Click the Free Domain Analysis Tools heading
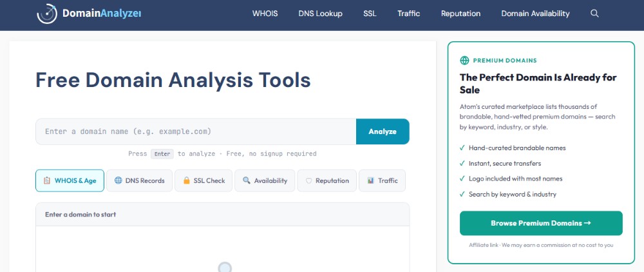Image resolution: width=644 pixels, height=272 pixels. (173, 80)
